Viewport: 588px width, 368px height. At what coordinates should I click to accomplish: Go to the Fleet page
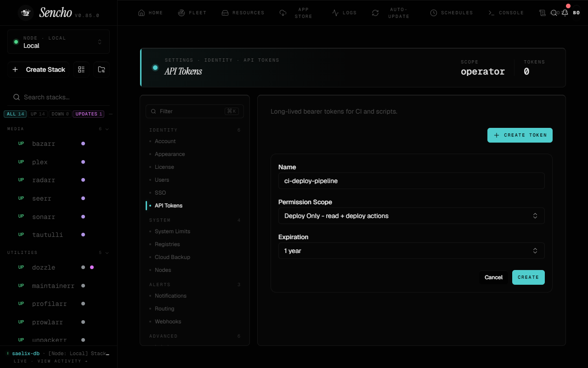click(192, 13)
